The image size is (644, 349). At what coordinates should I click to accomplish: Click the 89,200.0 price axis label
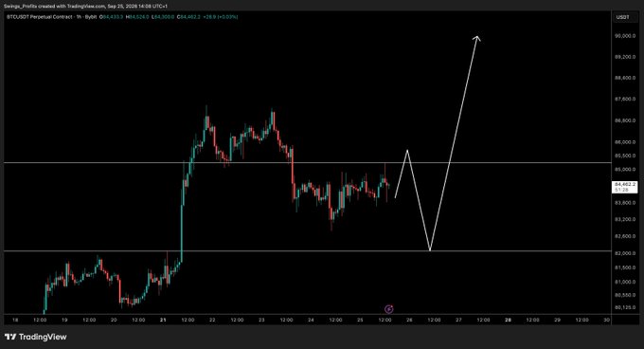[625, 57]
